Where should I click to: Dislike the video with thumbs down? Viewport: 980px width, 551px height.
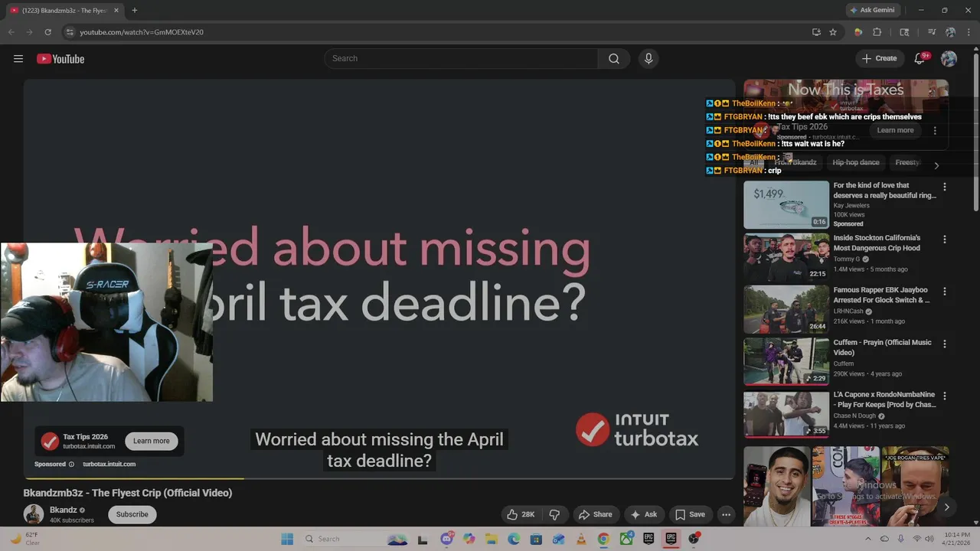555,514
